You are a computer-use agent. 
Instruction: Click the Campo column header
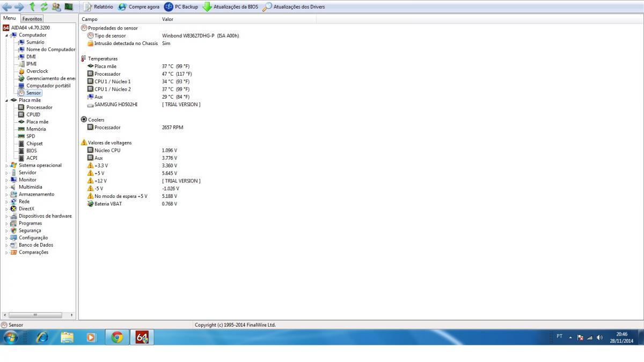tap(119, 19)
